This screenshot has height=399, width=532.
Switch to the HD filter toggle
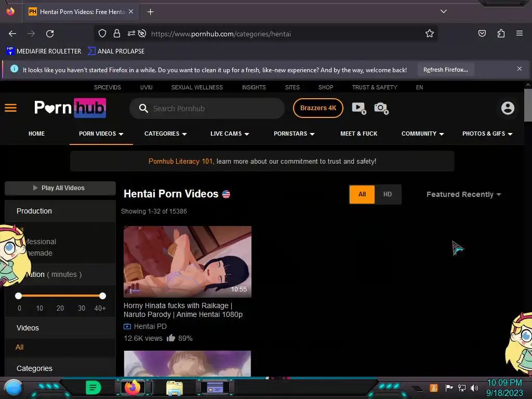[388, 194]
